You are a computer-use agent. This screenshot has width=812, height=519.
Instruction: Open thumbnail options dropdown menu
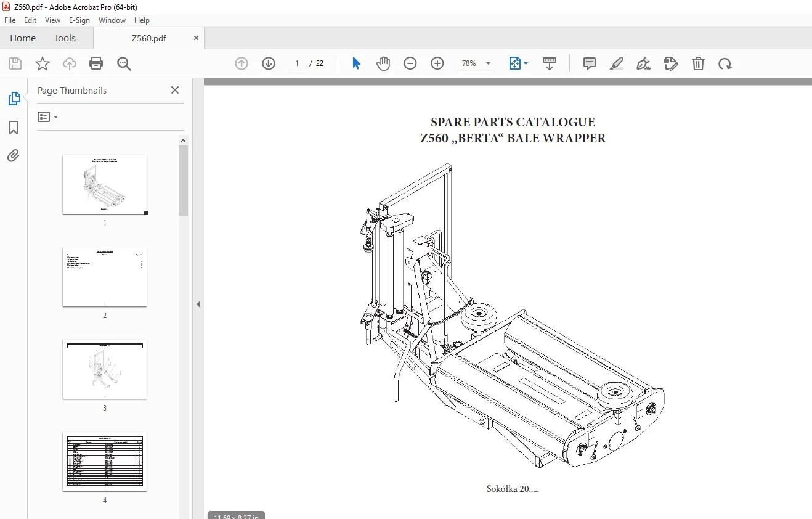(47, 116)
